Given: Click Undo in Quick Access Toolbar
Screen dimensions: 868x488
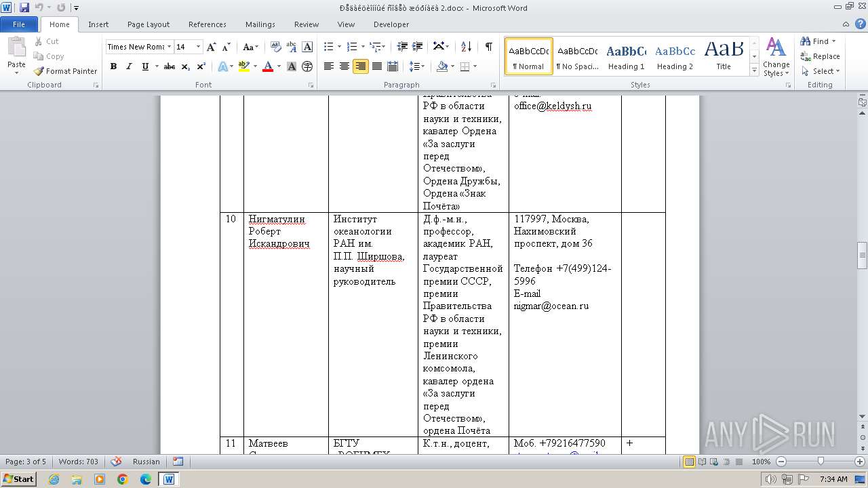Looking at the screenshot, I should coord(39,7).
